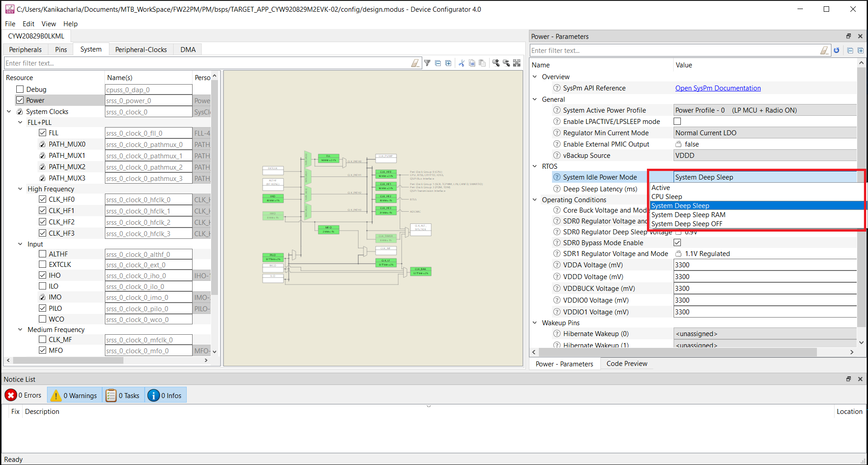The width and height of the screenshot is (868, 465).
Task: Collapse the Medium Frequency group
Action: pyautogui.click(x=20, y=329)
